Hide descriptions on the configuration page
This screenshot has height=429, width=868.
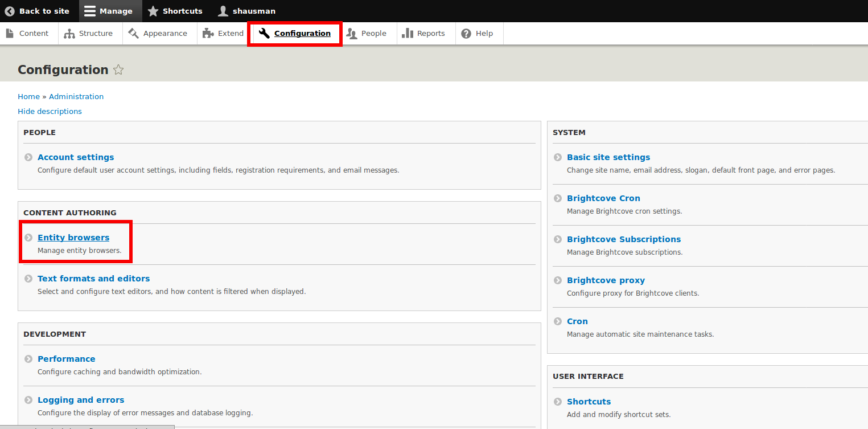pyautogui.click(x=50, y=112)
